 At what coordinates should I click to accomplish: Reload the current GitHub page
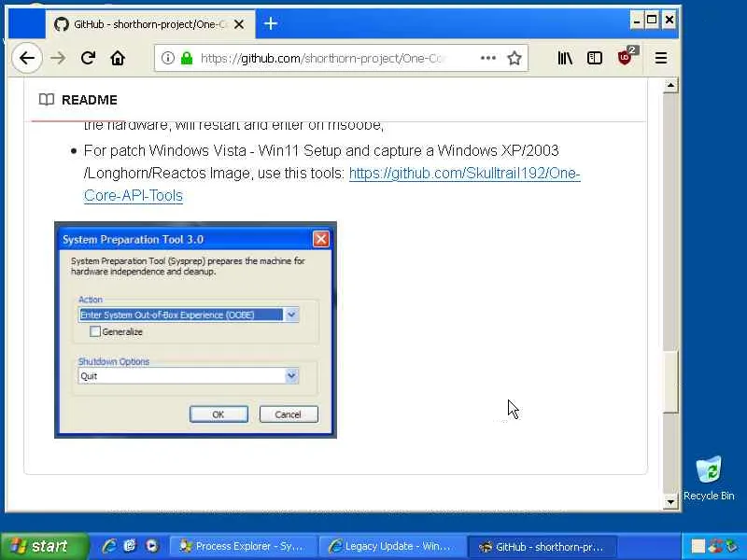point(88,58)
